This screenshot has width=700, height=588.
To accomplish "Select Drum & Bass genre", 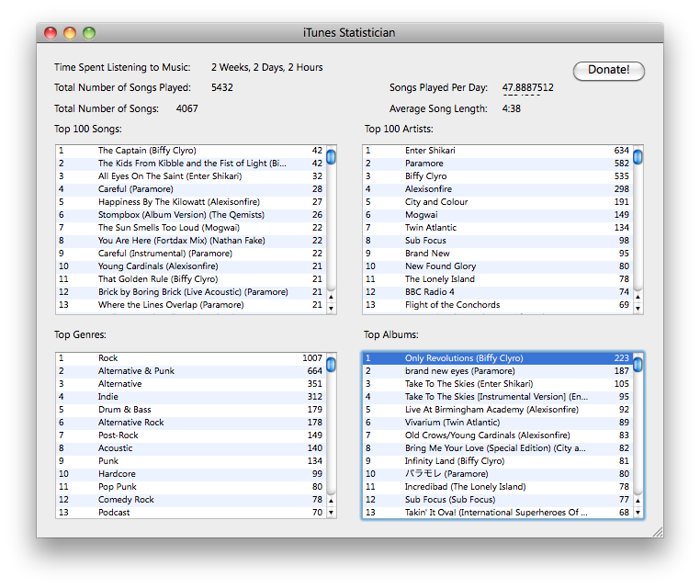I will (191, 410).
